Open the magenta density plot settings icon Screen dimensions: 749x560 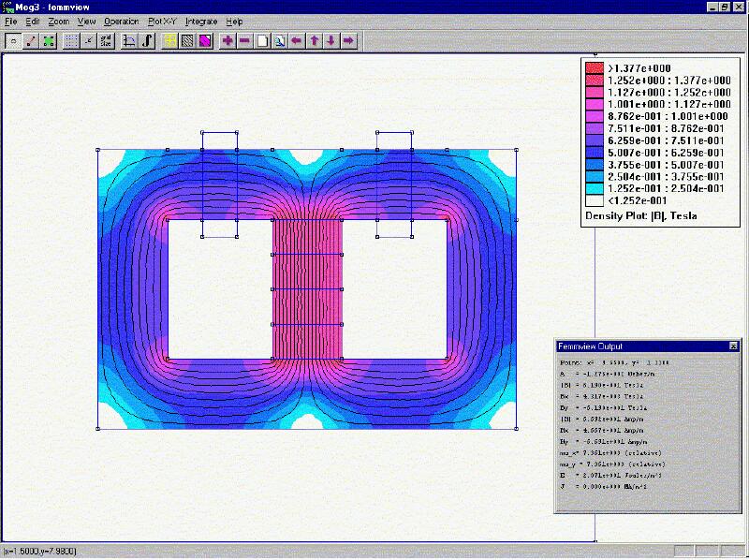click(205, 40)
